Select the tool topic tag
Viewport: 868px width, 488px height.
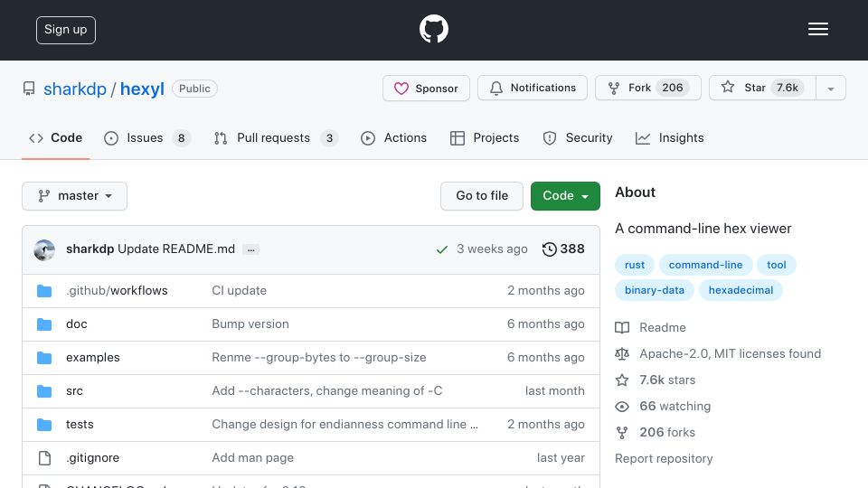pos(776,265)
